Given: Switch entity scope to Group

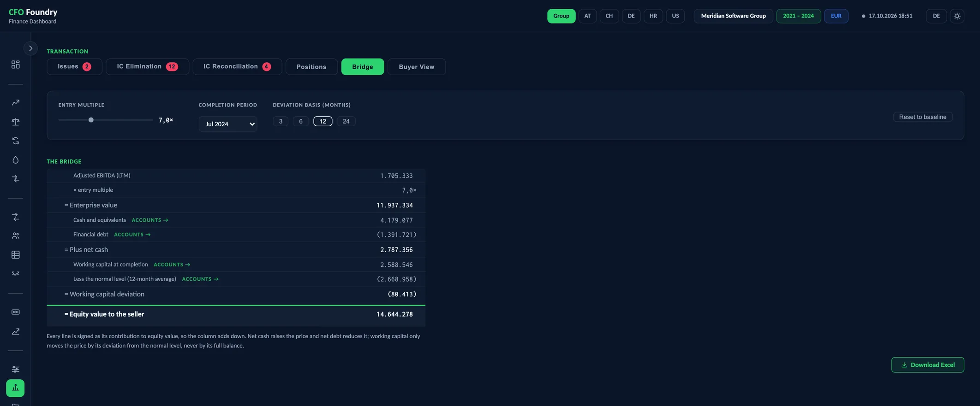Looking at the screenshot, I should [561, 16].
